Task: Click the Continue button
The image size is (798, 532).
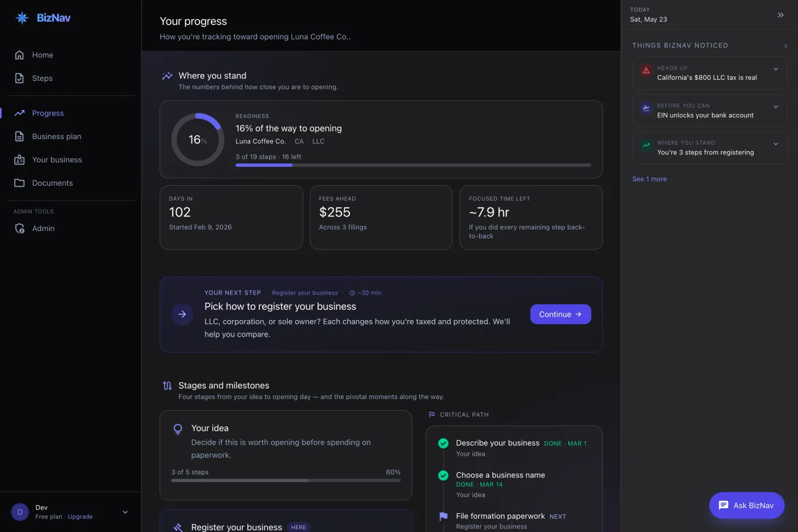Action: click(x=560, y=314)
